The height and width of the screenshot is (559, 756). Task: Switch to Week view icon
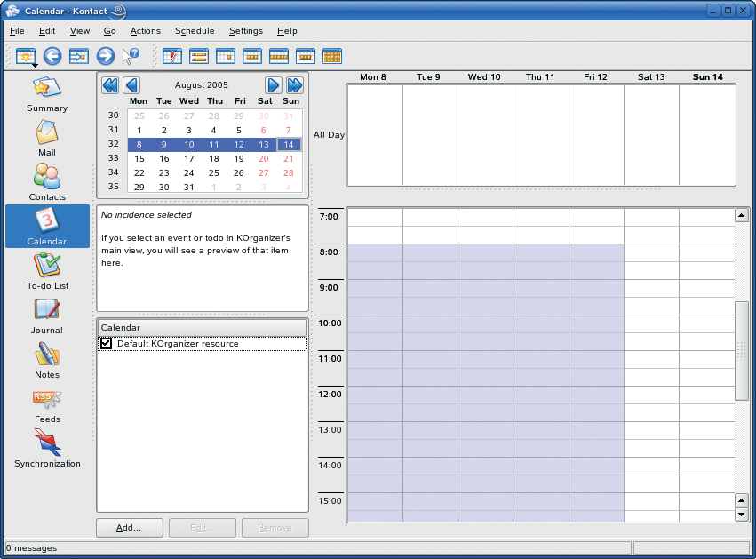click(279, 56)
